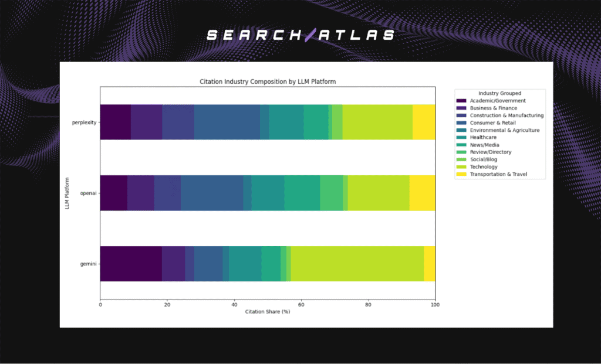Click the Consumer & Retail legend swatch
Viewport: 601px width, 364px height.
461,123
